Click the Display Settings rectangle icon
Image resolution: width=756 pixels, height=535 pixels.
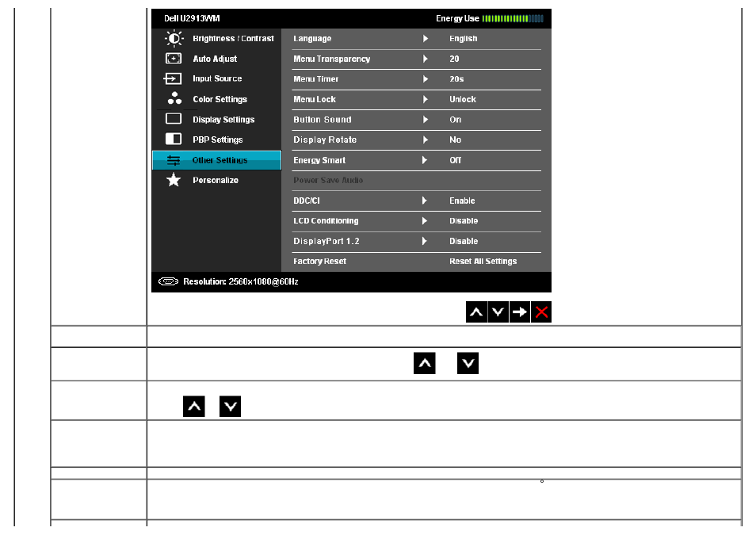174,119
